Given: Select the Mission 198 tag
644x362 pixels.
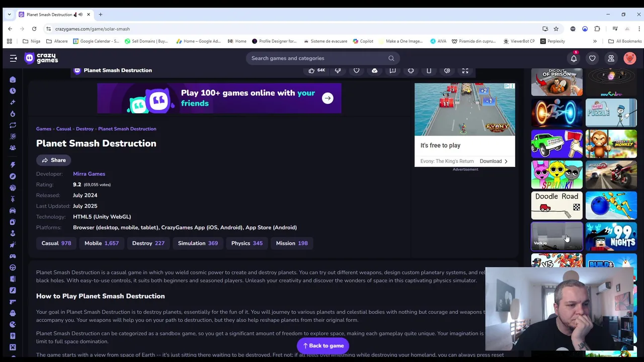Looking at the screenshot, I should [x=292, y=243].
